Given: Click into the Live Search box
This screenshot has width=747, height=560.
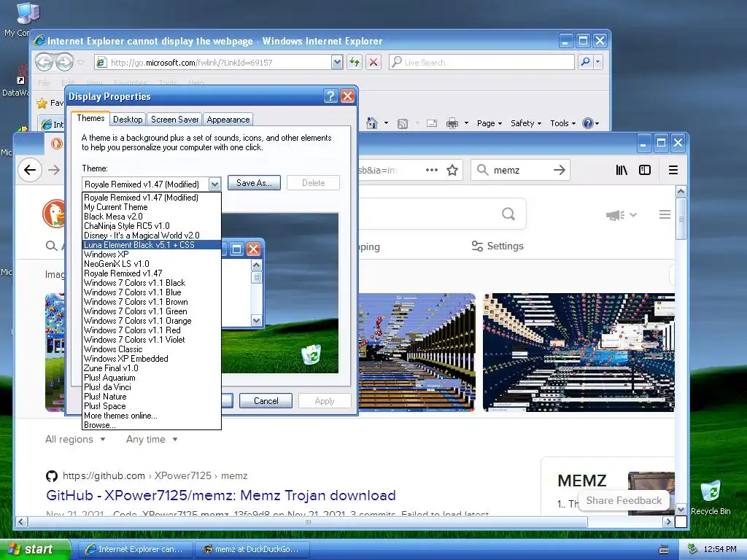Looking at the screenshot, I should coord(481,63).
